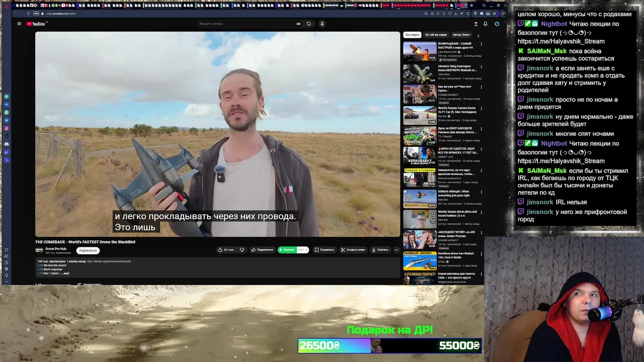Screen dimensions: 644x362
Task: Open Discord icon in browser sidebar
Action: click(x=7, y=144)
